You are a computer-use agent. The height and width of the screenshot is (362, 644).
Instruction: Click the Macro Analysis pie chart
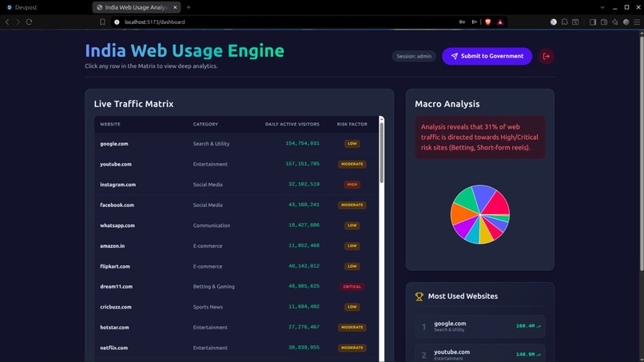(x=479, y=214)
